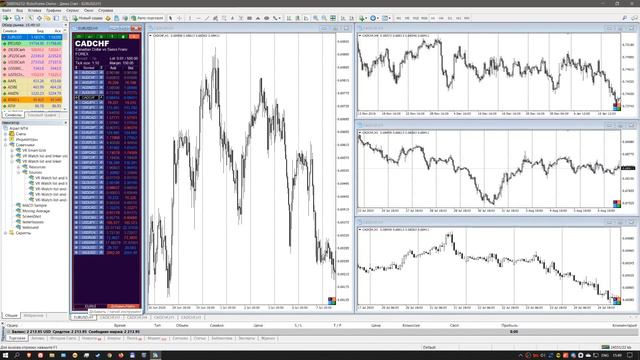Select the text 'A' drawing tool
The width and height of the screenshot is (640, 360).
232,18
